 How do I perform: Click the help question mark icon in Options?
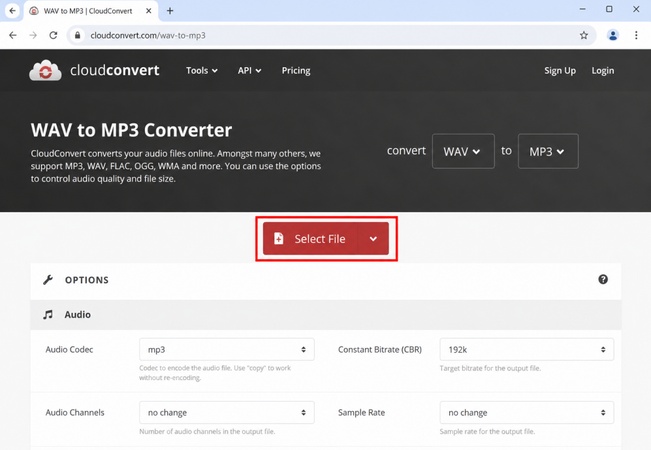603,279
